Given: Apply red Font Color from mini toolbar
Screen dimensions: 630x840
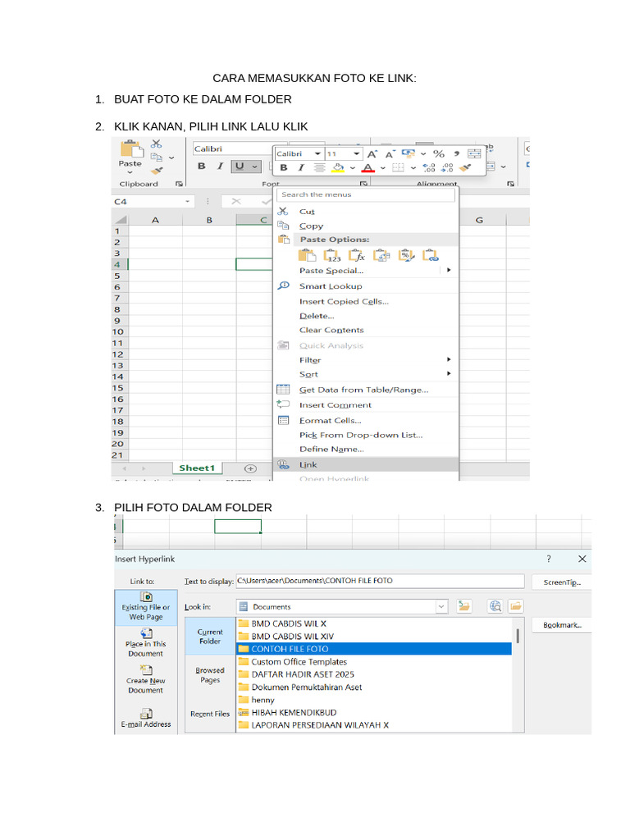Looking at the screenshot, I should click(367, 168).
